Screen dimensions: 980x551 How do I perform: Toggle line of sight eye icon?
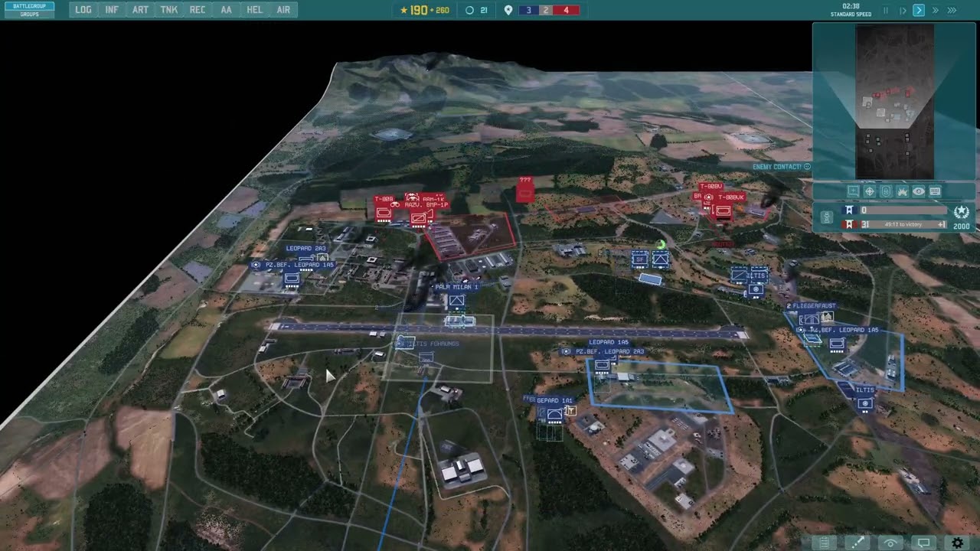click(890, 543)
